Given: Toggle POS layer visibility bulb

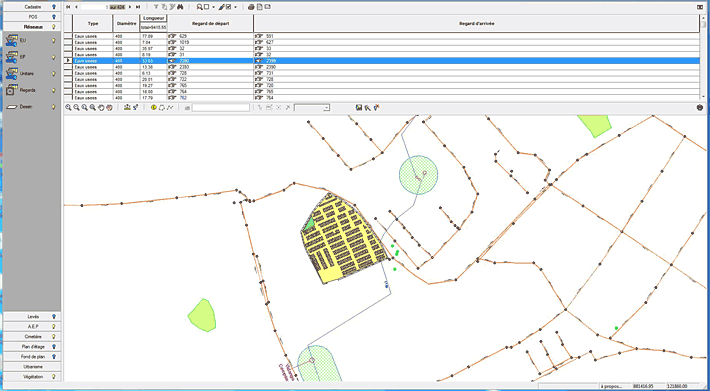Looking at the screenshot, I should click(x=54, y=17).
